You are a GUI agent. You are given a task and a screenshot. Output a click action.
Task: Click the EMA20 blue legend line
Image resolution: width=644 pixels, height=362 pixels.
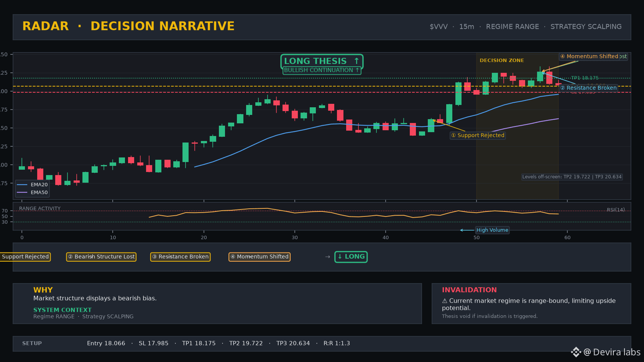22,185
